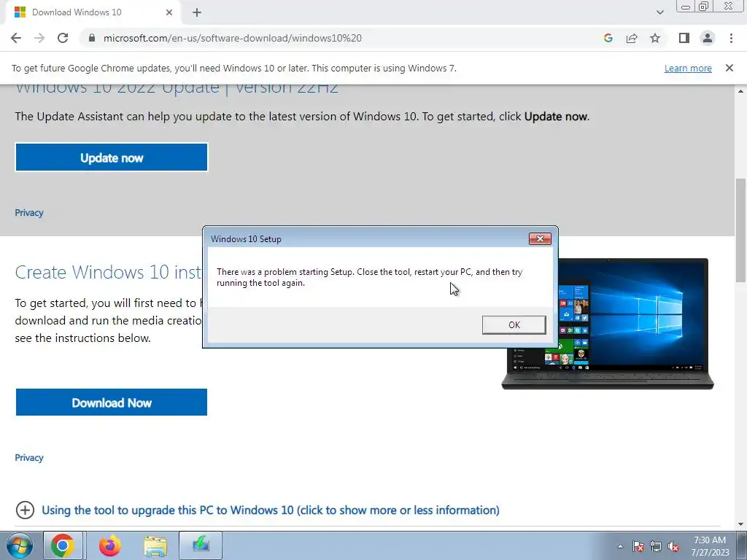Click the Windows 10 Setup taskbar icon
The image size is (747, 560).
click(201, 545)
